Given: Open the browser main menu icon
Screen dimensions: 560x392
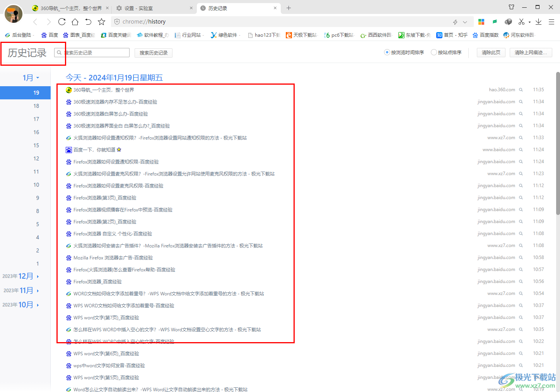Looking at the screenshot, I should tap(551, 22).
